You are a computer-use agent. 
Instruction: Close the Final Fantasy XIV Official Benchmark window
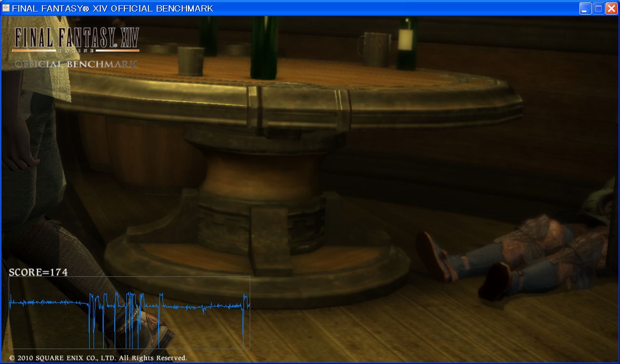coord(611,8)
